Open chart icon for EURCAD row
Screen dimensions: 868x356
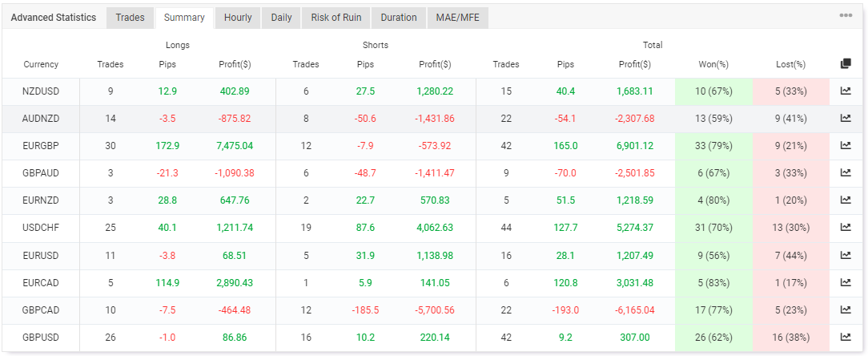point(846,282)
